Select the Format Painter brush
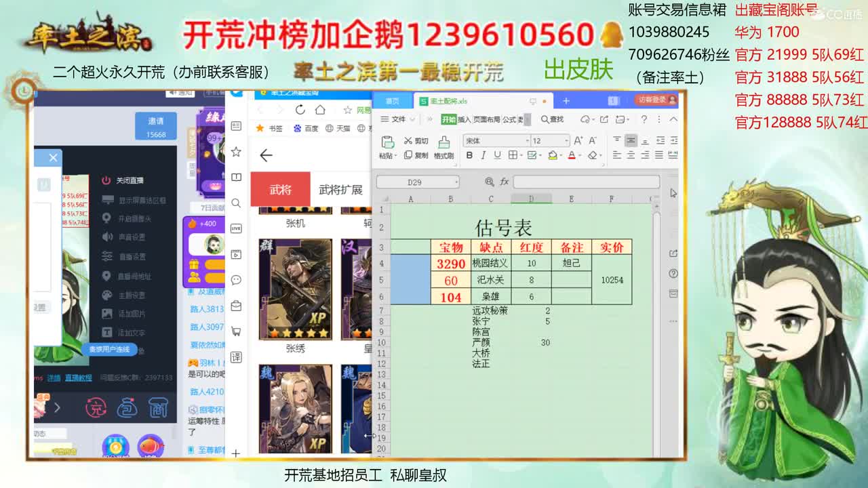Viewport: 868px width, 488px height. pyautogui.click(x=443, y=146)
